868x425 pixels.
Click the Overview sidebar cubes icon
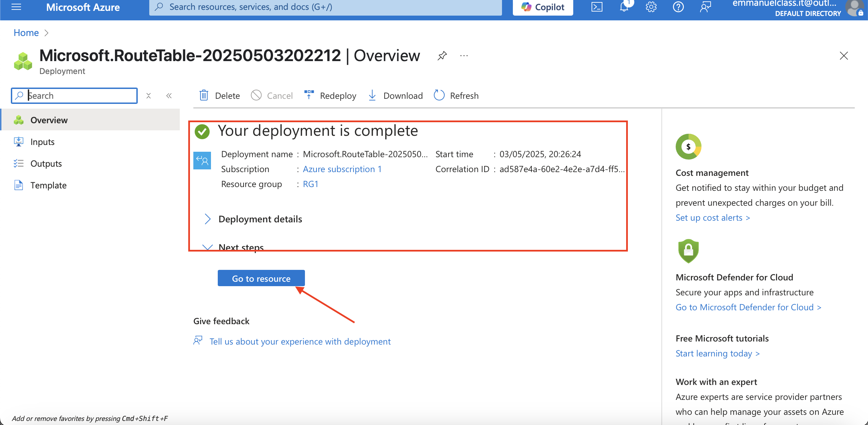tap(19, 120)
